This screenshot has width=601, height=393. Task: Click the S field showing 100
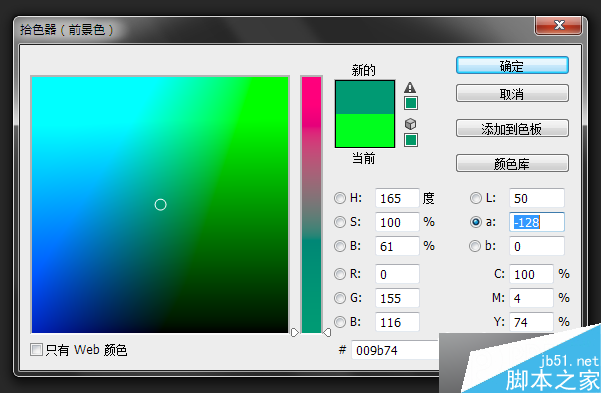(x=397, y=222)
